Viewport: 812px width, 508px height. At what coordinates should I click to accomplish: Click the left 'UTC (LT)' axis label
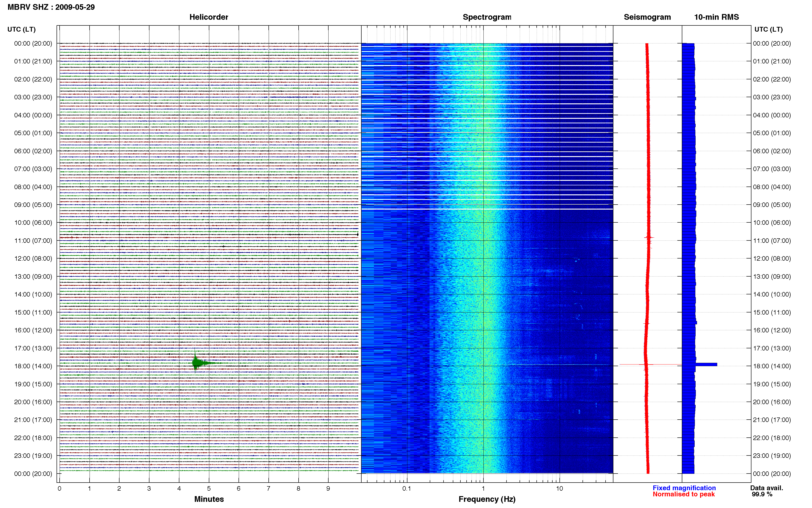point(21,29)
